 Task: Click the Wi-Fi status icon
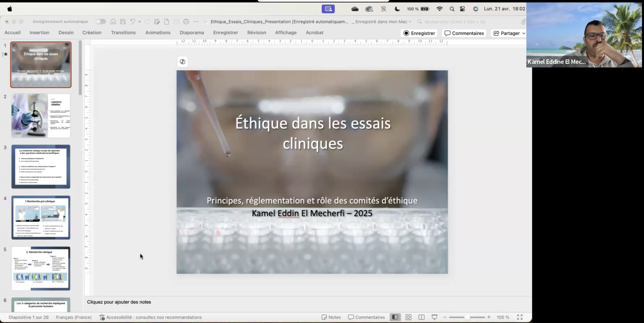pos(440,9)
